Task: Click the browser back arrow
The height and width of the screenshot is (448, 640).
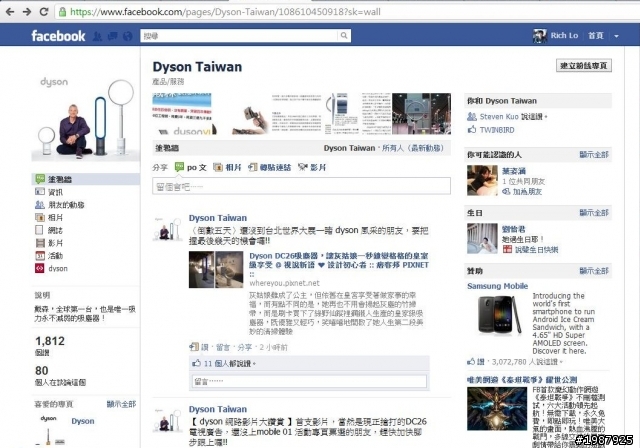Action: point(10,12)
